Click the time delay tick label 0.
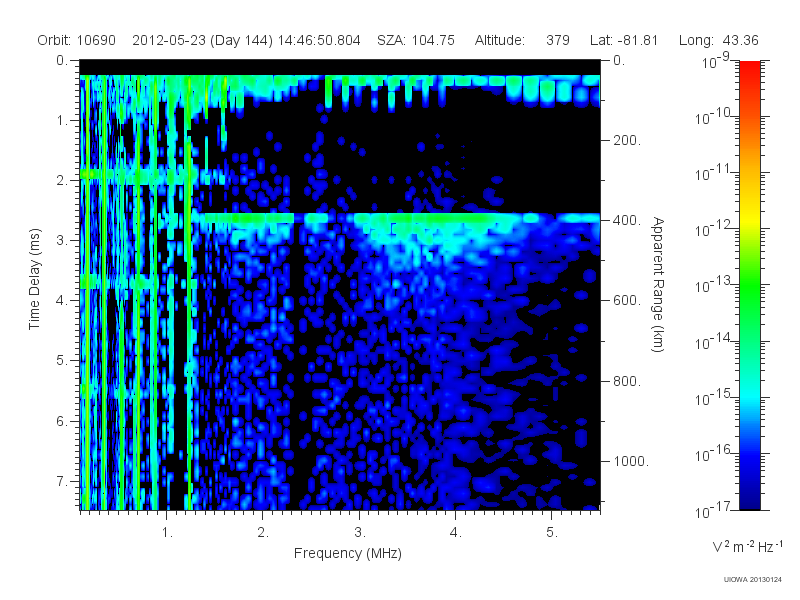The height and width of the screenshot is (600, 800). tap(62, 61)
